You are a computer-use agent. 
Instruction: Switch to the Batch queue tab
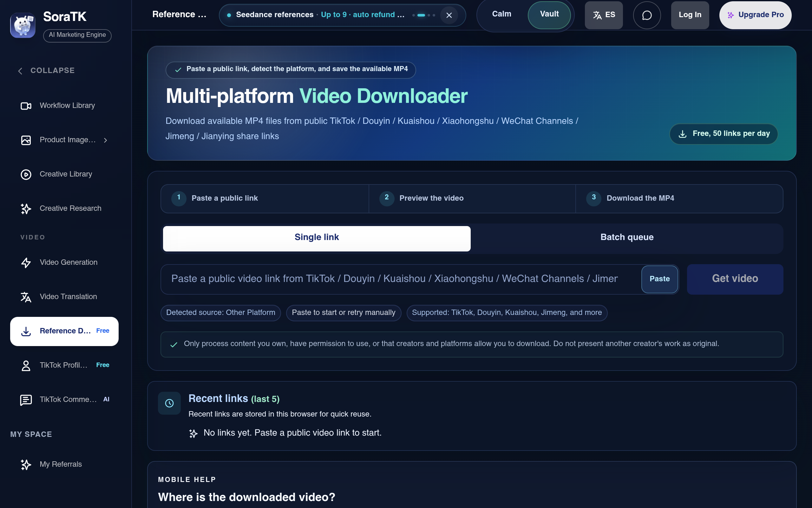coord(627,238)
